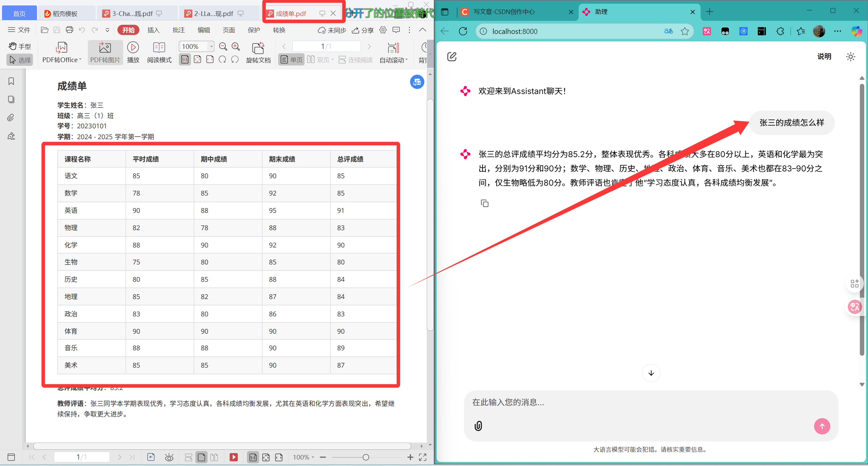Click the PDF转Office conversion icon
The image size is (868, 466).
[61, 48]
